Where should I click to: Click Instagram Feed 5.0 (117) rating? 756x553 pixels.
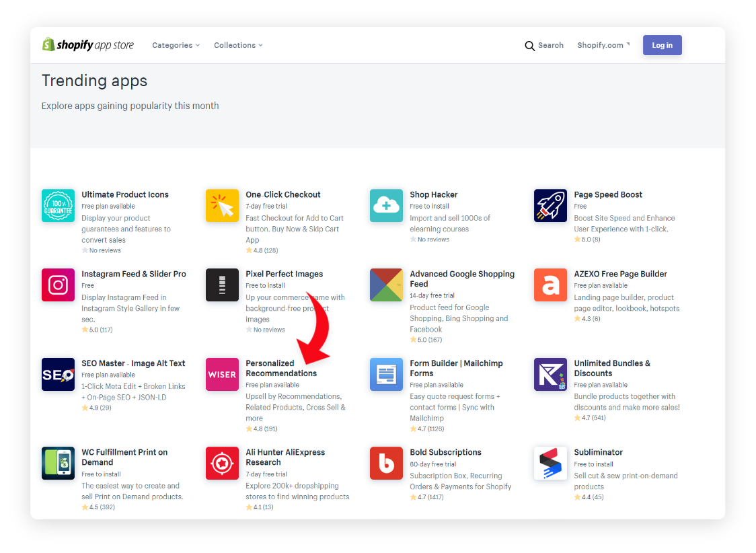(98, 330)
